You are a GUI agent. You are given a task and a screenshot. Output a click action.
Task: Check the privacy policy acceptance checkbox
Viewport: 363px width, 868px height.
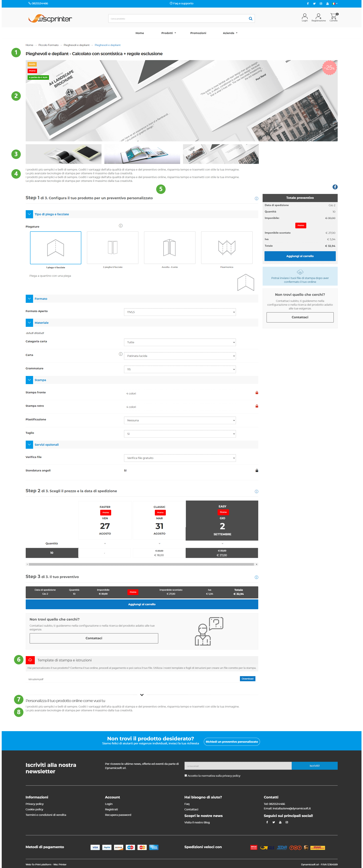coord(186,775)
